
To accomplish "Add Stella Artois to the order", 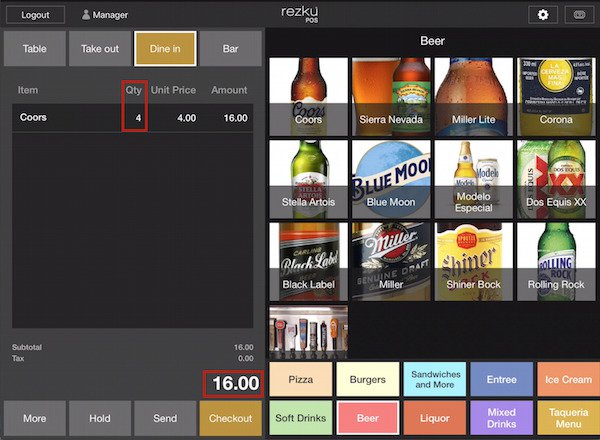I will (x=308, y=179).
